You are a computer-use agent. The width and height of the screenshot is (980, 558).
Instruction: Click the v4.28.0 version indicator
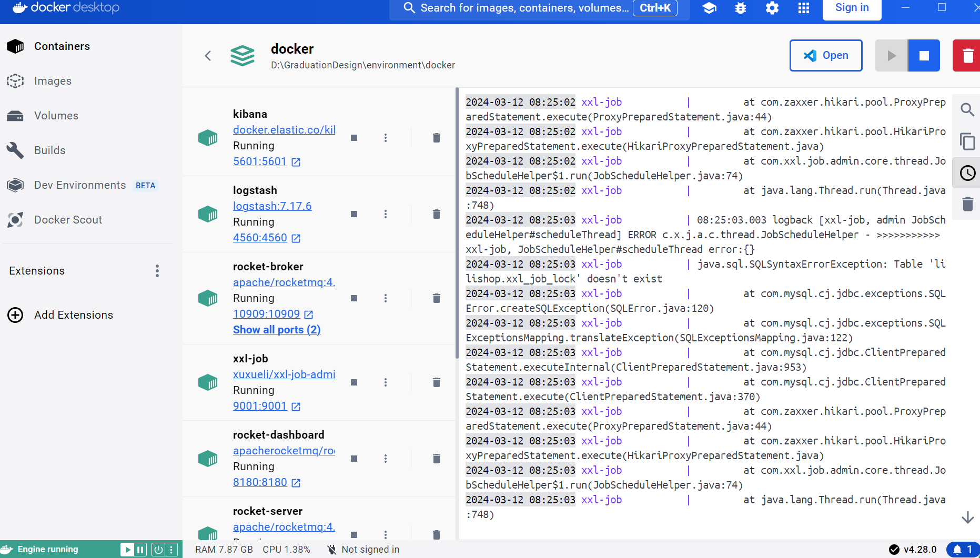point(913,550)
